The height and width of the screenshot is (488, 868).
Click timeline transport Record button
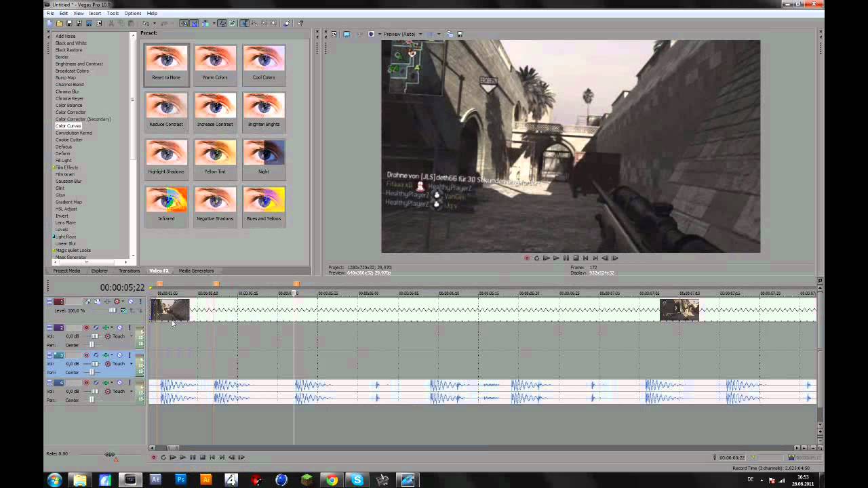click(153, 457)
